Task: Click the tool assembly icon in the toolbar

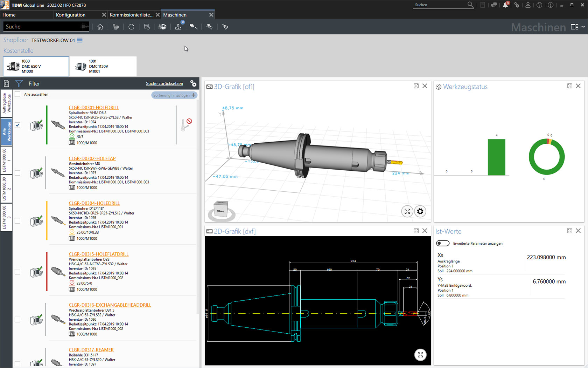Action: click(194, 27)
